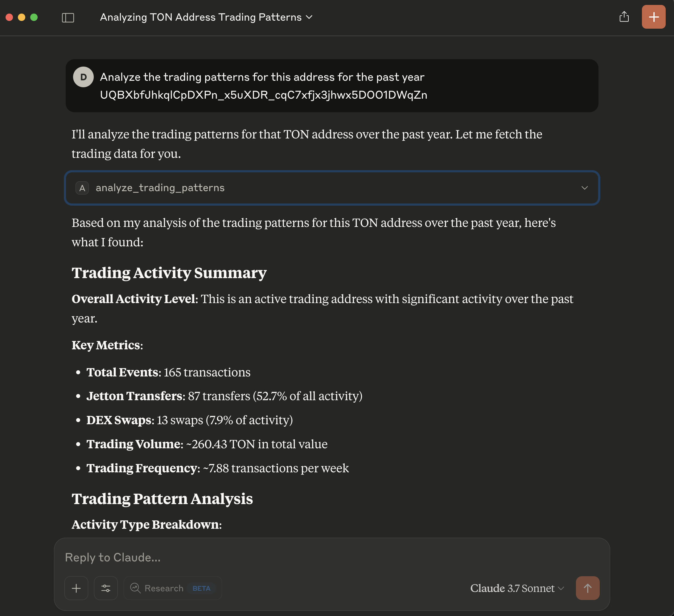Click the tool badge A icon
The width and height of the screenshot is (674, 616).
[x=82, y=188]
